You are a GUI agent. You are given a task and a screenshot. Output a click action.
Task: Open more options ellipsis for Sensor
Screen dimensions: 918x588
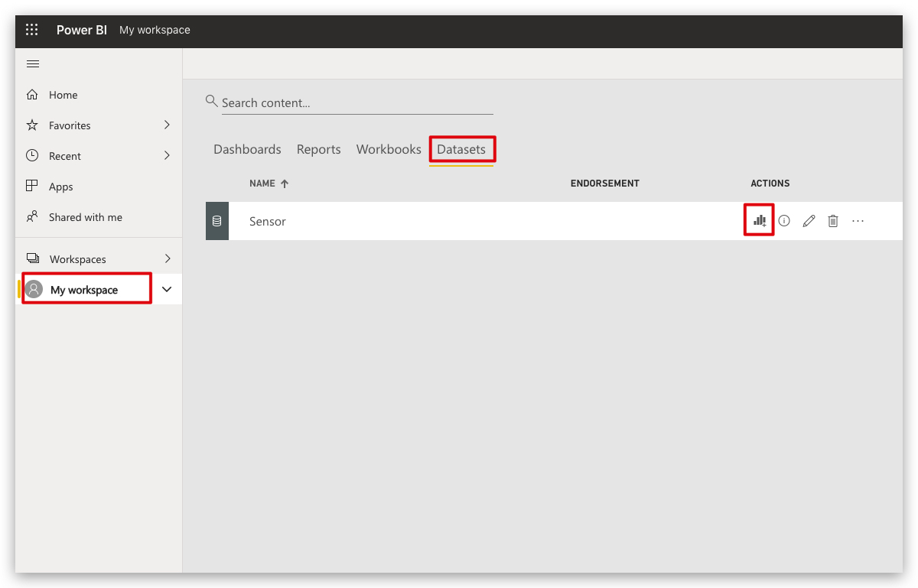pyautogui.click(x=858, y=221)
